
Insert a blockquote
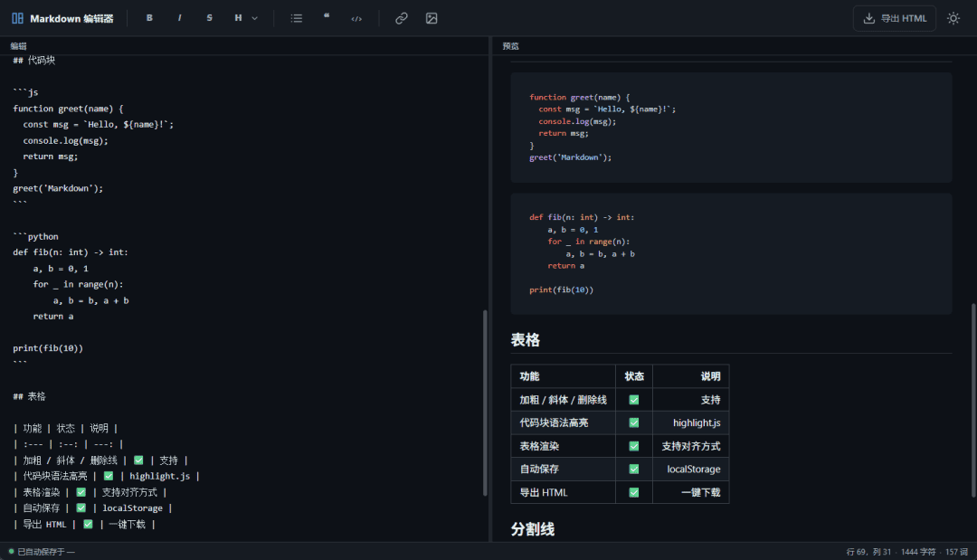pyautogui.click(x=327, y=18)
